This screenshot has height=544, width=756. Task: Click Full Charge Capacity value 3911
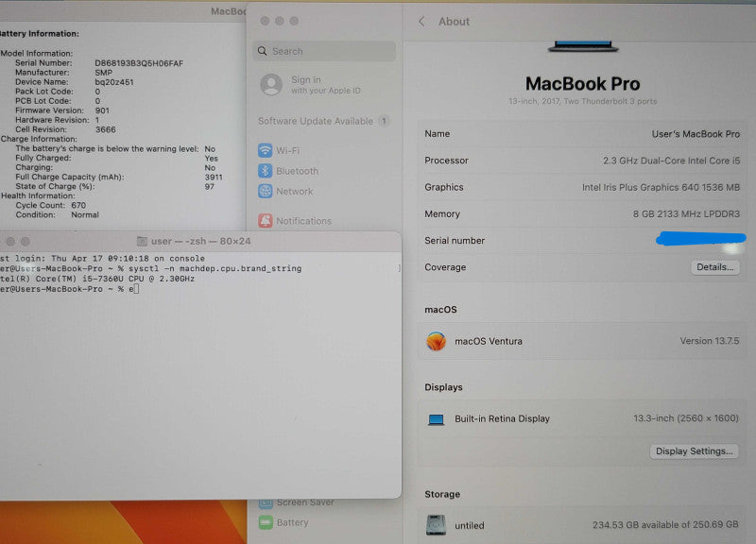214,178
